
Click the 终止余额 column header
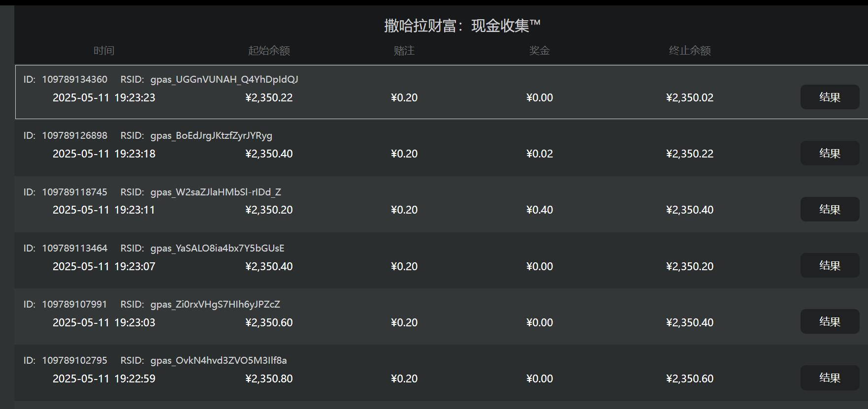pos(690,50)
